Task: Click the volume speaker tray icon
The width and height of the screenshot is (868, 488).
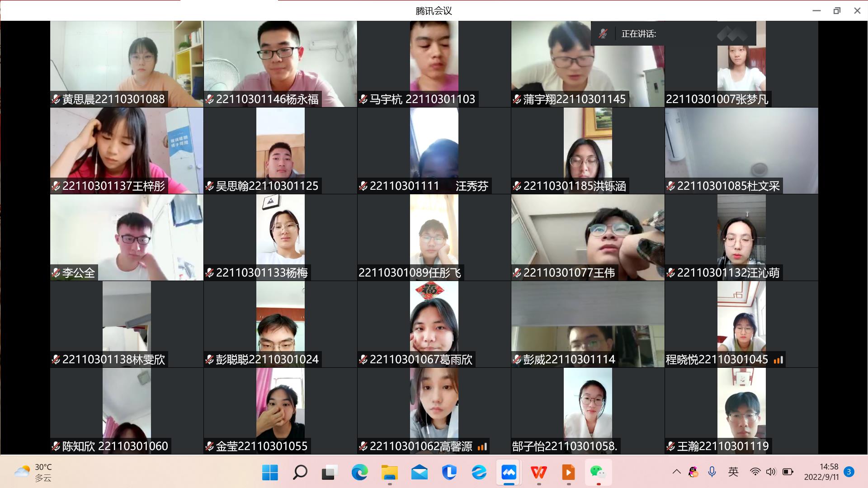Action: tap(771, 472)
